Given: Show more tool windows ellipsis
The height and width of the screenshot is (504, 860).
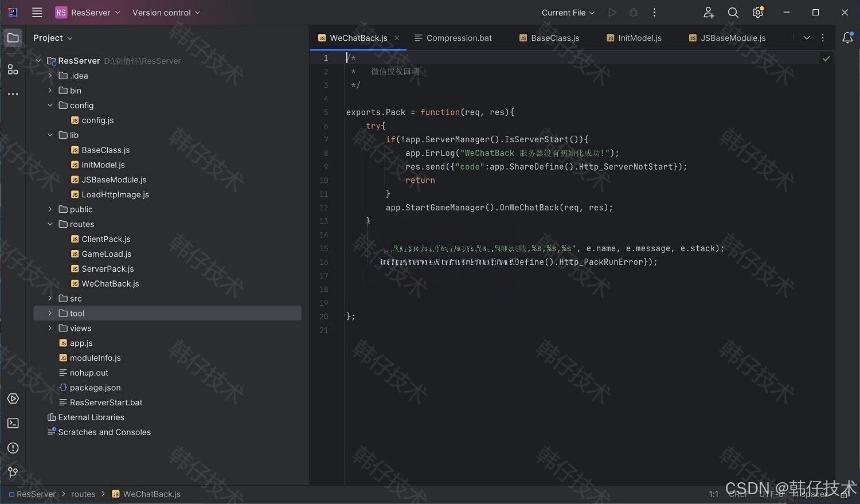Looking at the screenshot, I should point(13,94).
